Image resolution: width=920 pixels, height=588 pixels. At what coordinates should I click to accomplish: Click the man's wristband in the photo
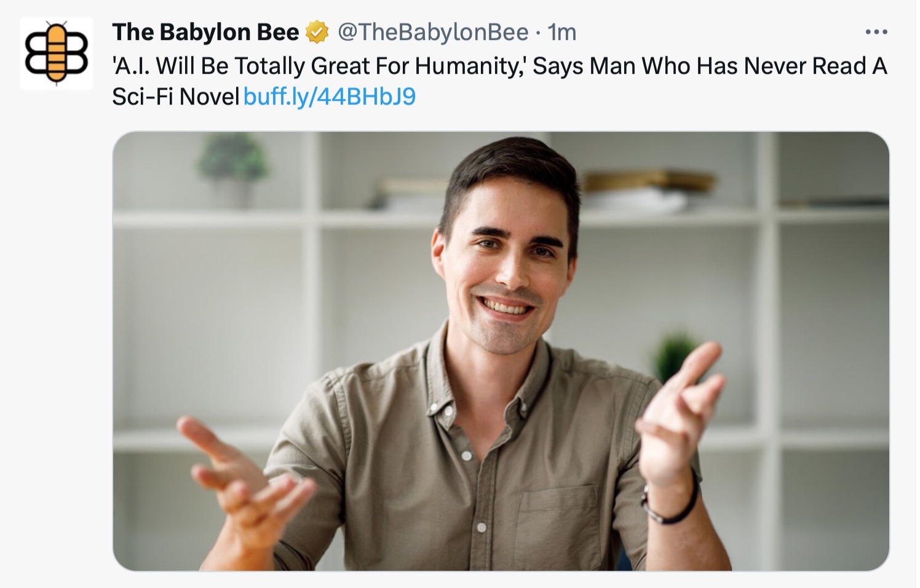point(672,501)
